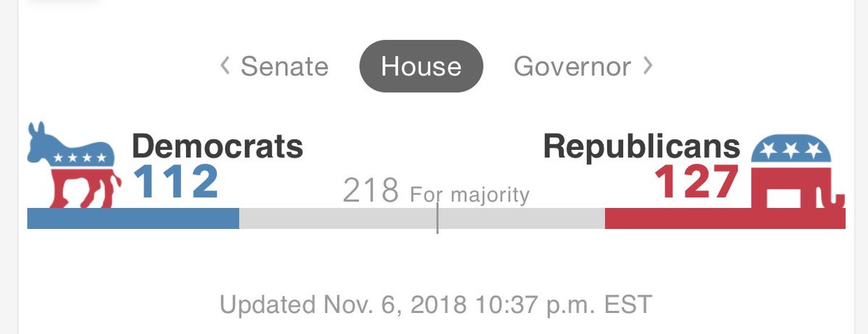Image resolution: width=868 pixels, height=334 pixels.
Task: Click the Democrats party label
Action: click(x=217, y=147)
